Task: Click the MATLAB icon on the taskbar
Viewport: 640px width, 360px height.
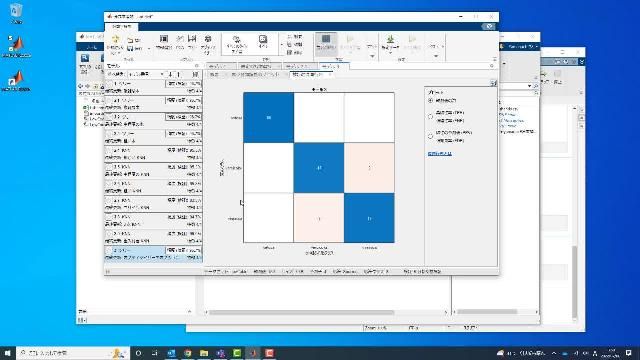Action: tap(253, 353)
